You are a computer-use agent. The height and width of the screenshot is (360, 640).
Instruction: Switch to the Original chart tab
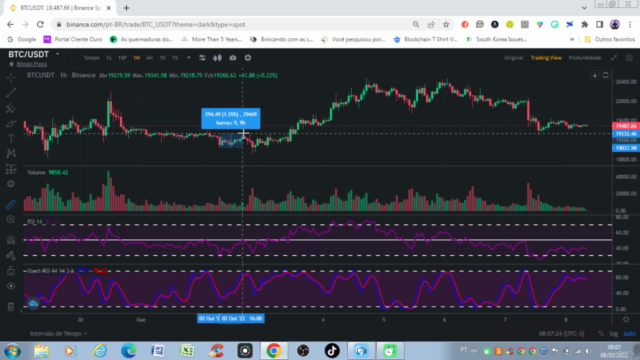point(513,58)
